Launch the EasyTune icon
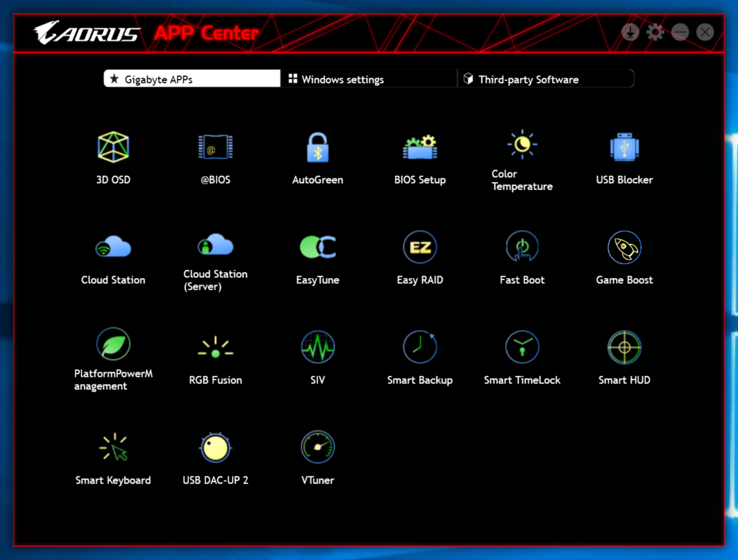738x560 pixels. [318, 247]
